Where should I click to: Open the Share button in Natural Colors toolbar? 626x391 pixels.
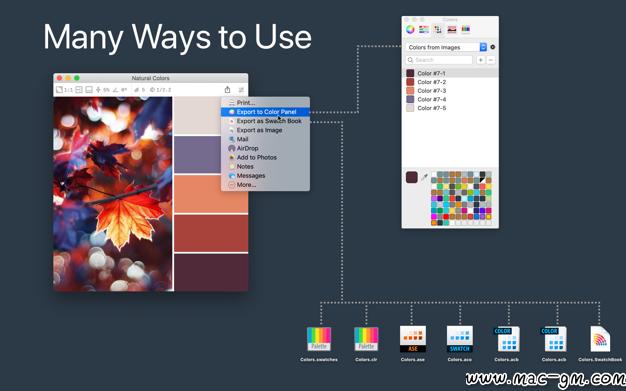coord(227,89)
